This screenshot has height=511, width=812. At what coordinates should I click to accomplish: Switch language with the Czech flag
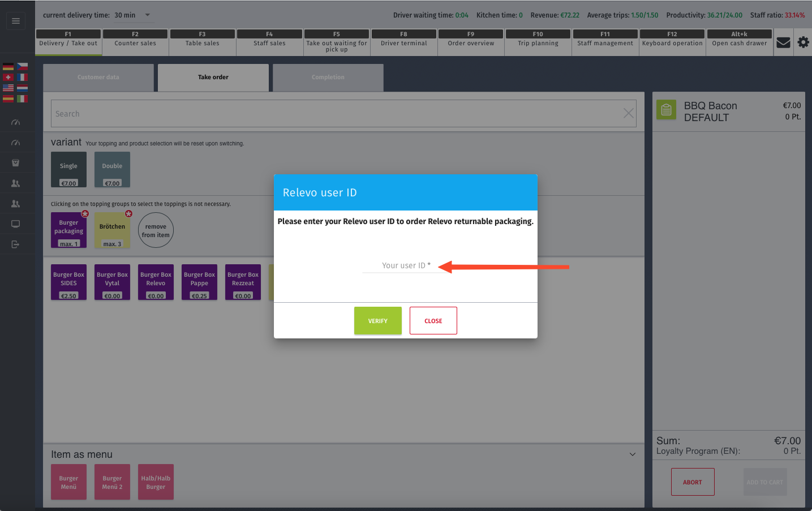(x=22, y=67)
